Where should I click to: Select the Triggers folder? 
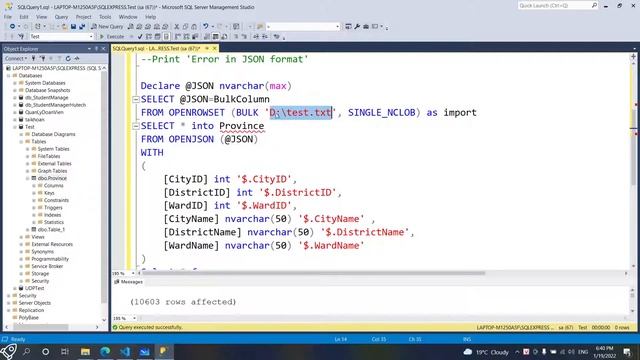pos(53,208)
